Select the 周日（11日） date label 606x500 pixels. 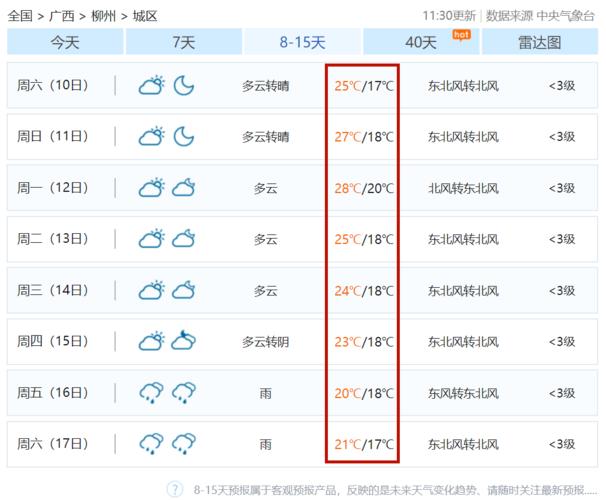(x=53, y=136)
